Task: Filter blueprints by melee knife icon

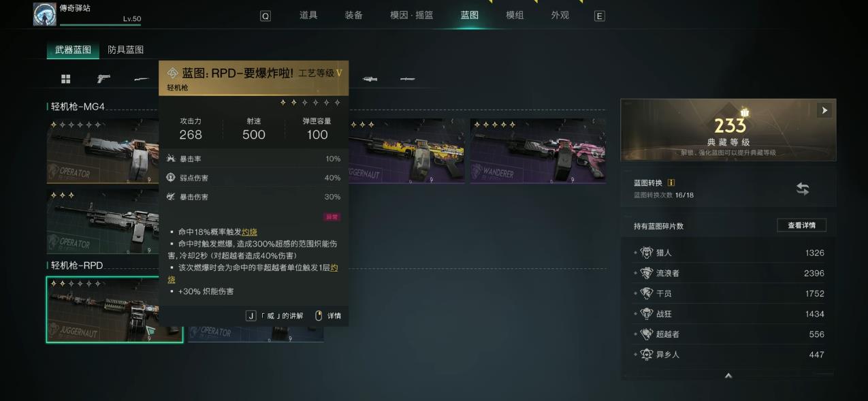Action: click(x=407, y=79)
